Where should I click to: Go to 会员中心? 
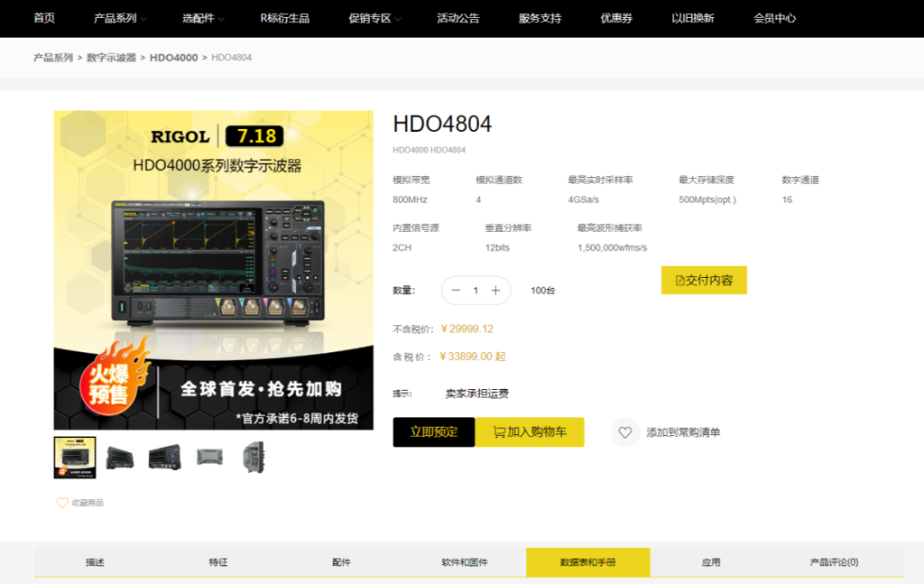pyautogui.click(x=774, y=18)
